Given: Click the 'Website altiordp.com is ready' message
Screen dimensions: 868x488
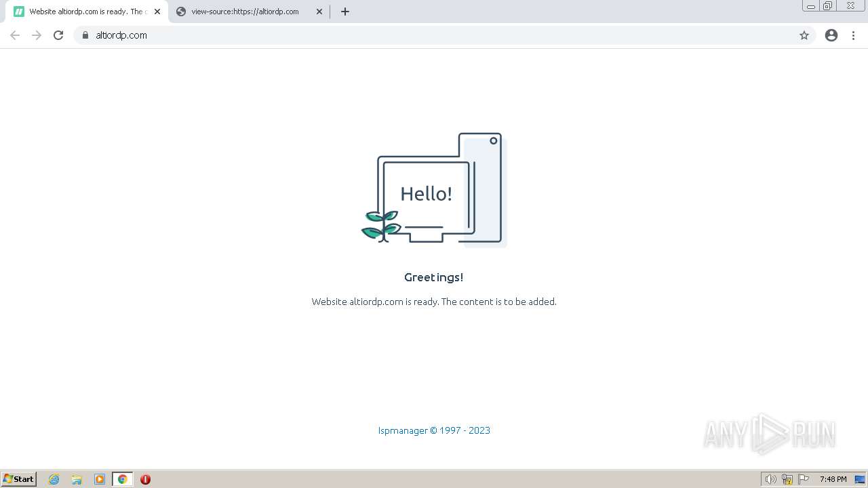Looking at the screenshot, I should 434,302.
